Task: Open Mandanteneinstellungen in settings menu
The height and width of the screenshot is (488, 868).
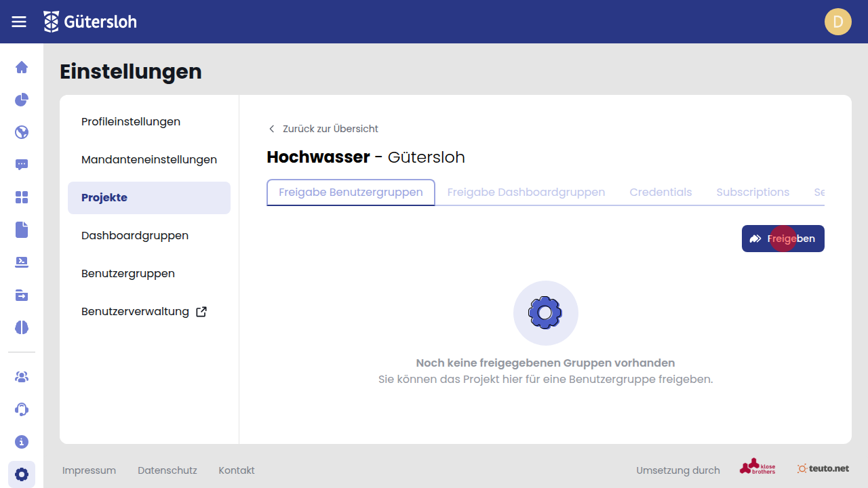Action: point(149,160)
